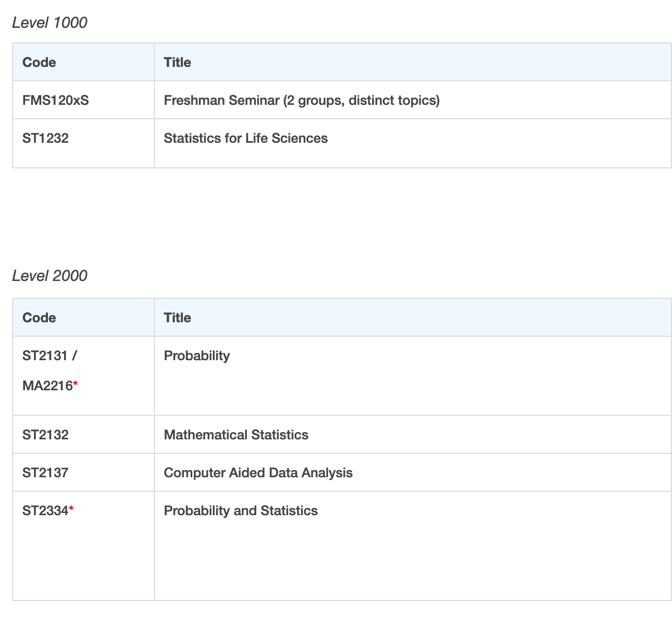
Task: Click Statistics for Life Sciences title
Action: pyautogui.click(x=245, y=138)
